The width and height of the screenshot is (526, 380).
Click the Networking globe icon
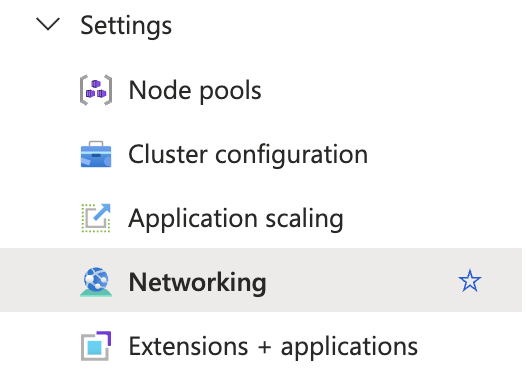[96, 282]
